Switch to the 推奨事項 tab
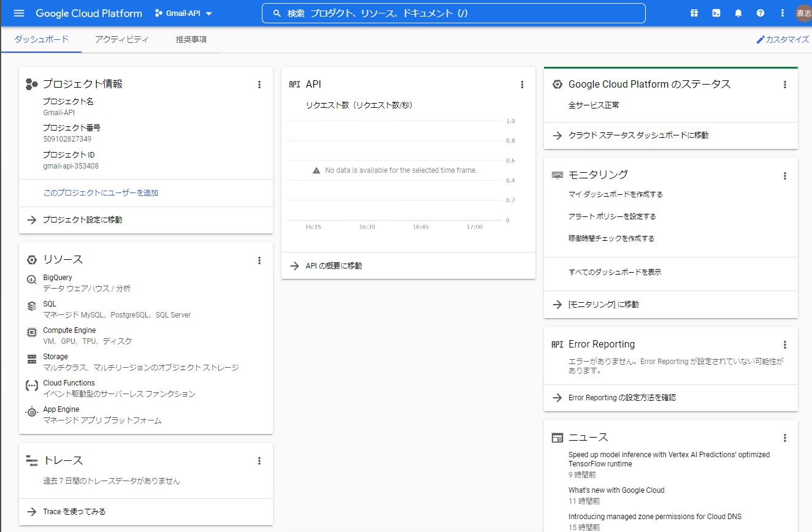The image size is (812, 532). (191, 39)
